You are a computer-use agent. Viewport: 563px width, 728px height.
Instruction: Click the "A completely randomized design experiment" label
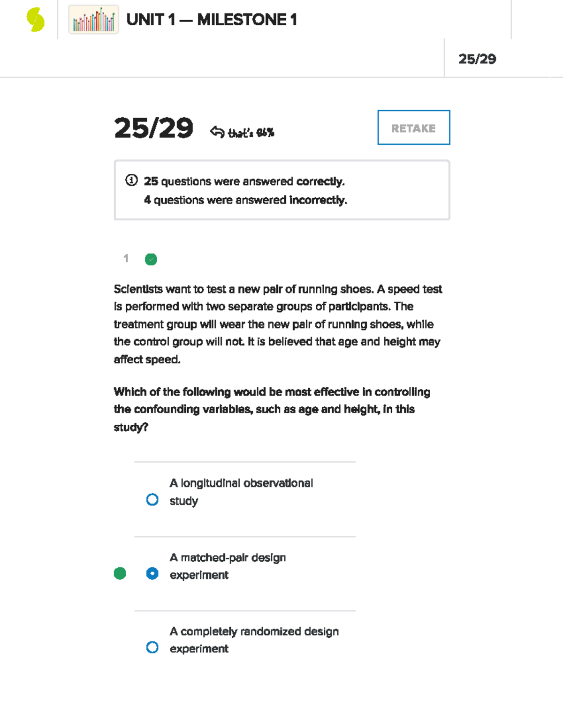[x=254, y=640]
